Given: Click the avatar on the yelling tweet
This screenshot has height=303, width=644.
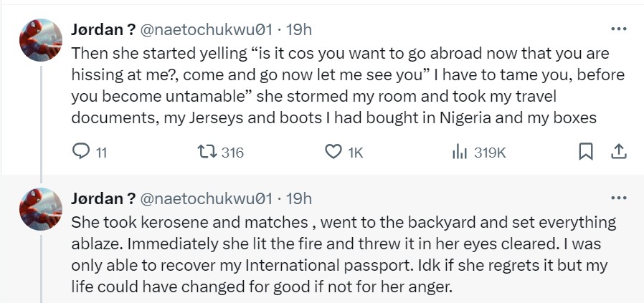Looking at the screenshot, I should point(40,39).
